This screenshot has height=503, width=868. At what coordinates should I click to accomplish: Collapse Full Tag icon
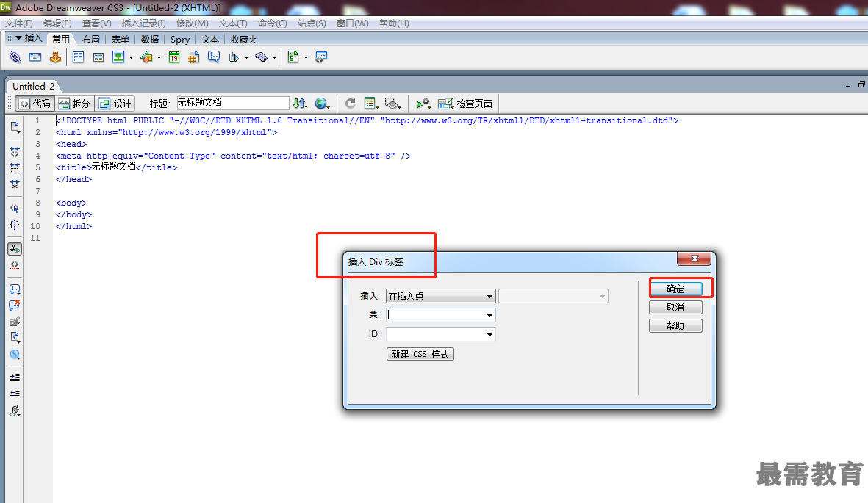15,151
